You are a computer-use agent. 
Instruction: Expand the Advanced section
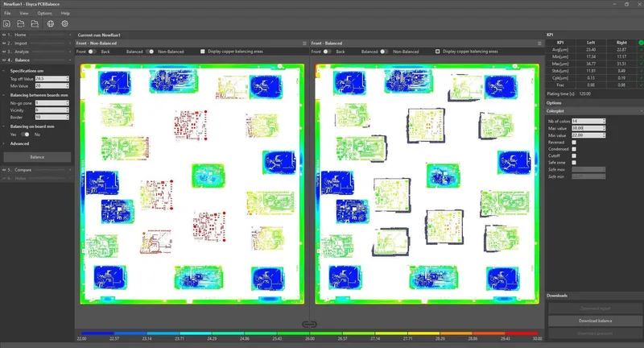pyautogui.click(x=4, y=143)
